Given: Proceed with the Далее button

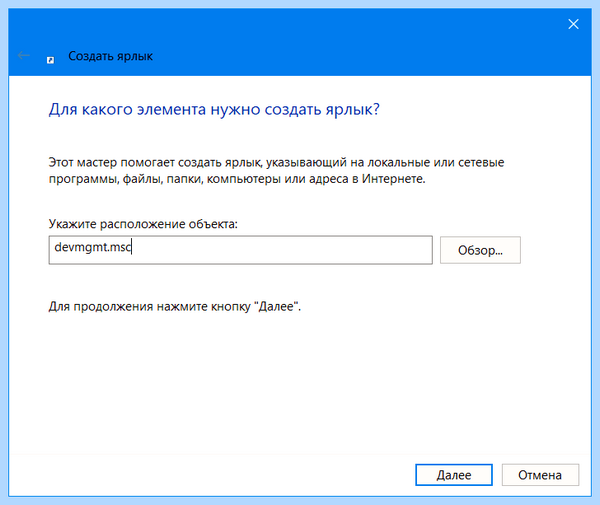Looking at the screenshot, I should point(454,475).
